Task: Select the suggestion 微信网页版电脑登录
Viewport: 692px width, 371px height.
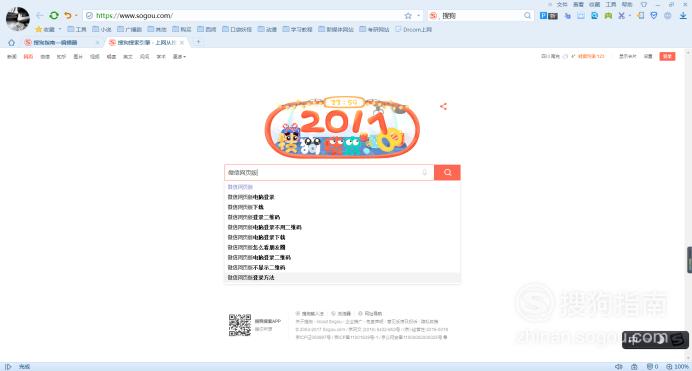Action: click(x=342, y=197)
